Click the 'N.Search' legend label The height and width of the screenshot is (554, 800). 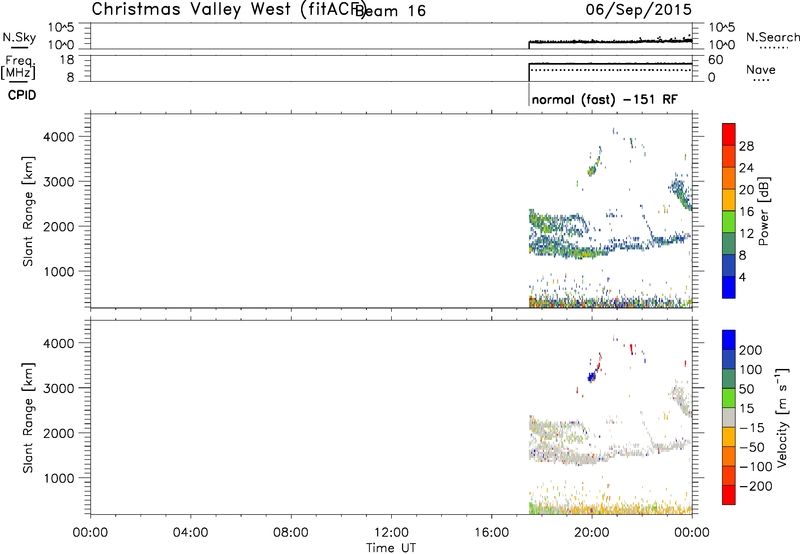tap(772, 37)
